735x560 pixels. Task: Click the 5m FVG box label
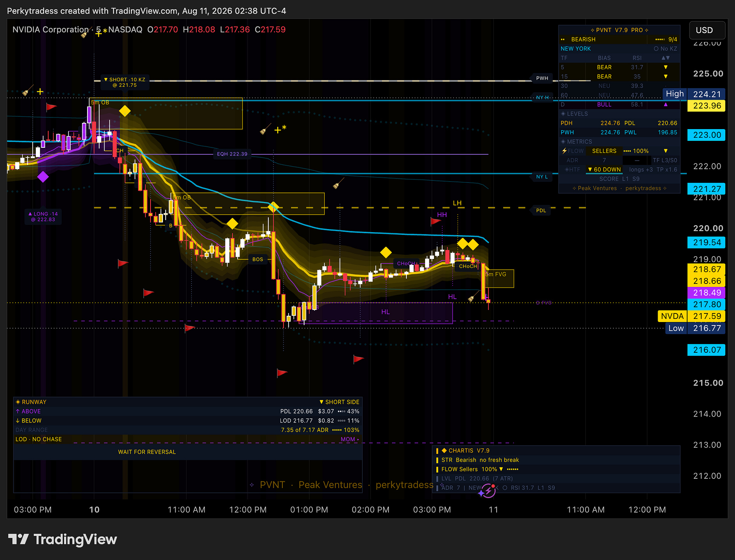click(496, 274)
